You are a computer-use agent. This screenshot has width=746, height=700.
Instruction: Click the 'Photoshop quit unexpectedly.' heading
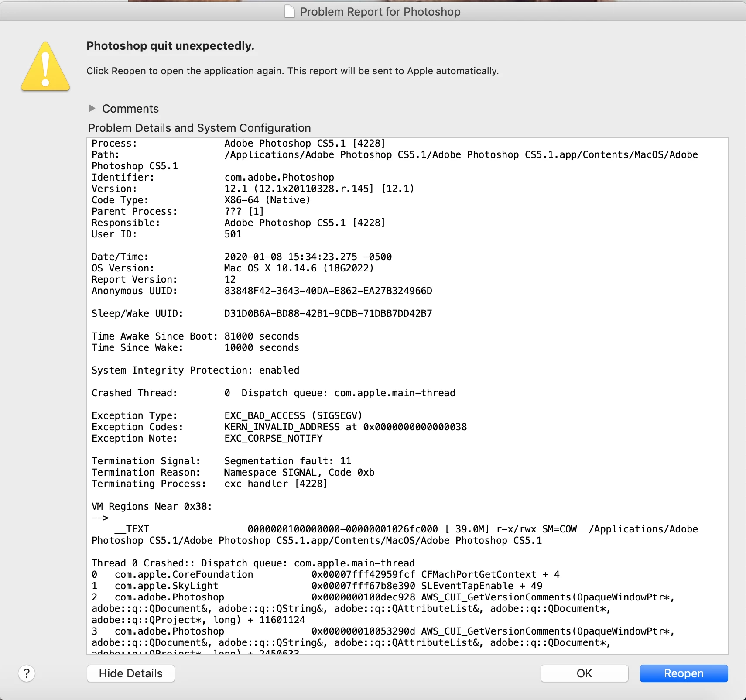point(170,46)
